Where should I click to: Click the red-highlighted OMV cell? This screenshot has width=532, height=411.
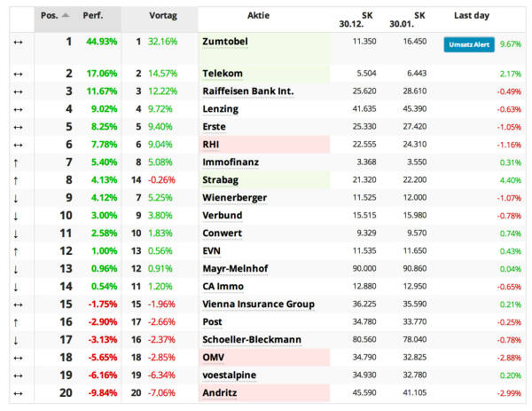point(263,357)
